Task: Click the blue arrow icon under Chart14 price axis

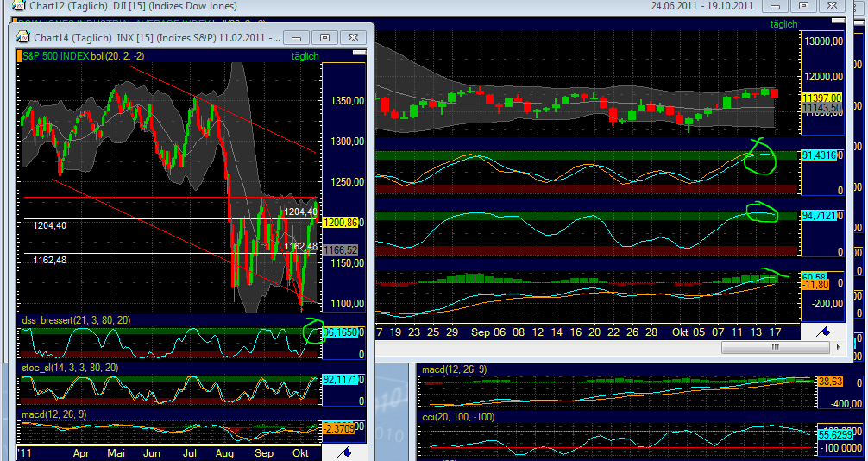Action: [344, 451]
